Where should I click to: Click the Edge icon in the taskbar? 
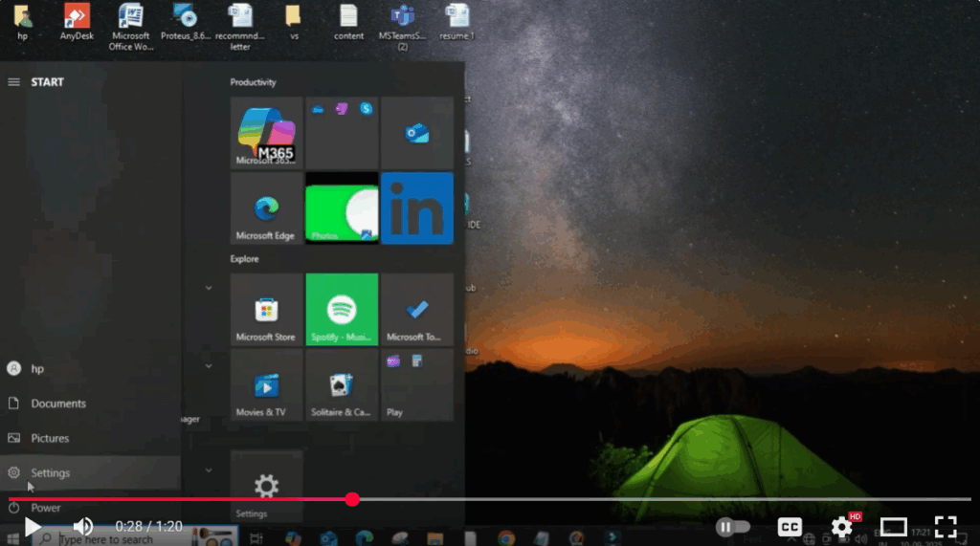coord(365,538)
